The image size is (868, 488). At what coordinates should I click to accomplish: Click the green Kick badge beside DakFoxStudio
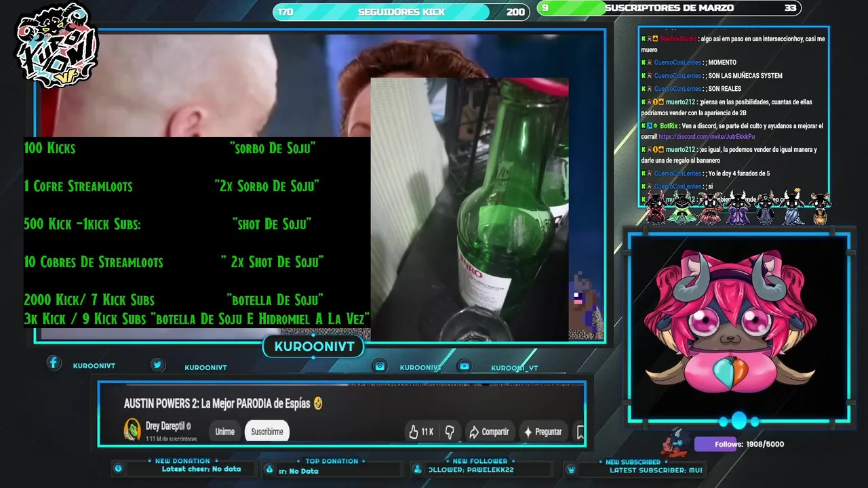[644, 39]
